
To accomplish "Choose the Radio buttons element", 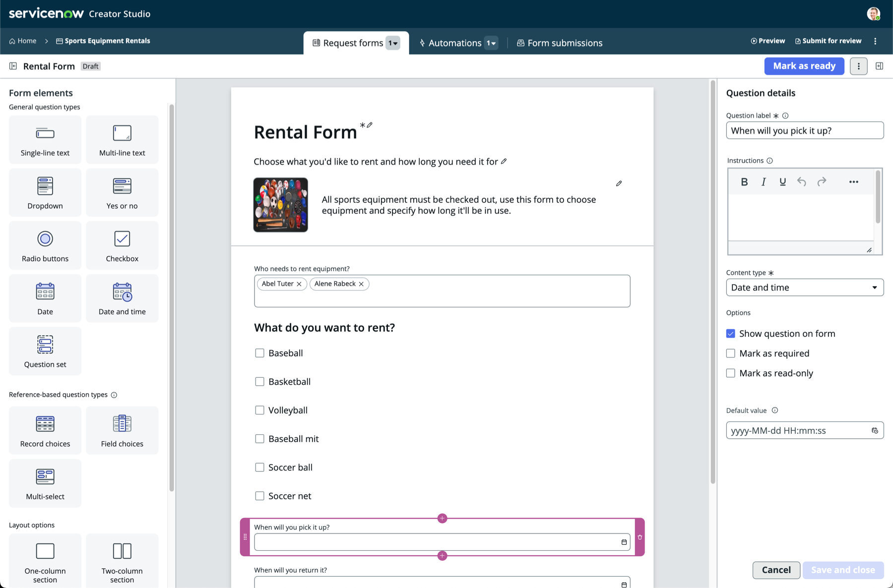I will 45,245.
